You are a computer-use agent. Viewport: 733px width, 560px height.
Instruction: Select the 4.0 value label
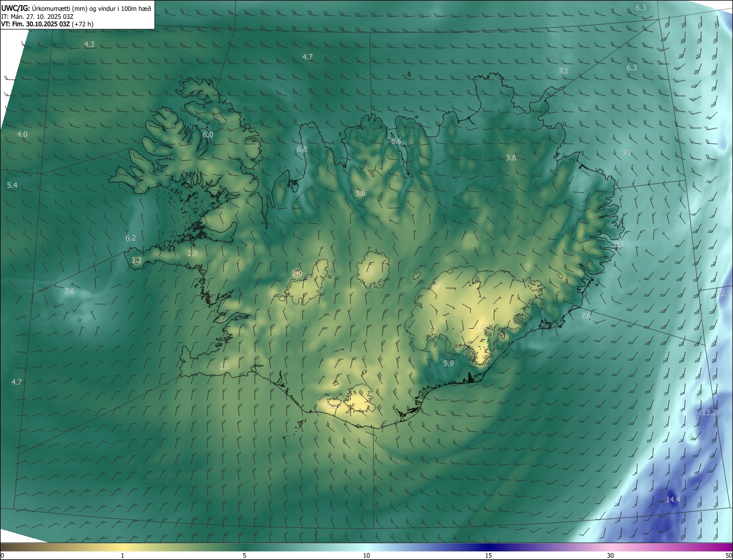22,134
